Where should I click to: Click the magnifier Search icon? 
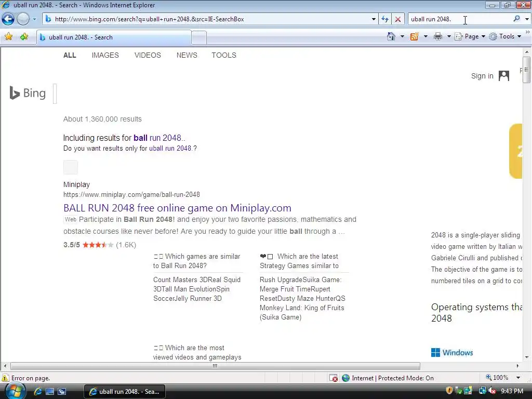click(x=517, y=19)
